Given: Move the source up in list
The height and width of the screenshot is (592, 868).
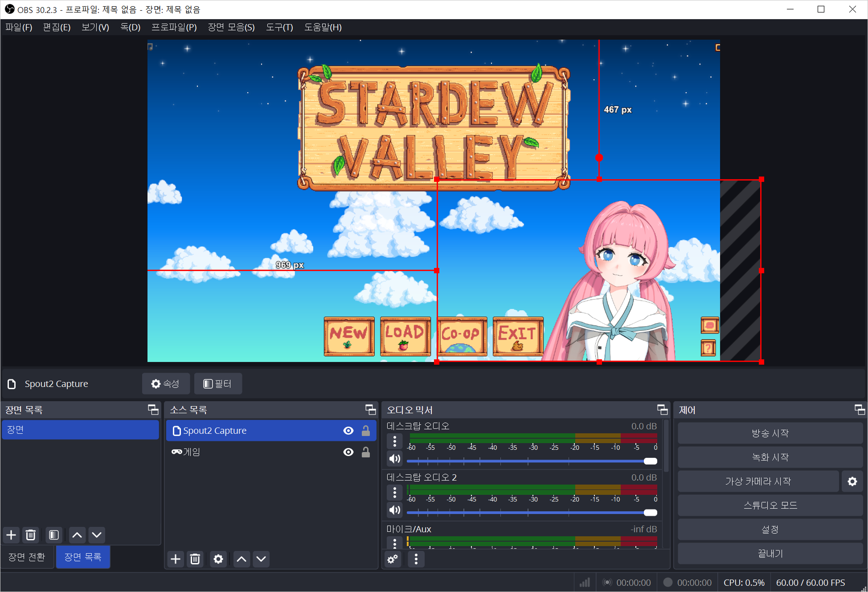Looking at the screenshot, I should [242, 559].
